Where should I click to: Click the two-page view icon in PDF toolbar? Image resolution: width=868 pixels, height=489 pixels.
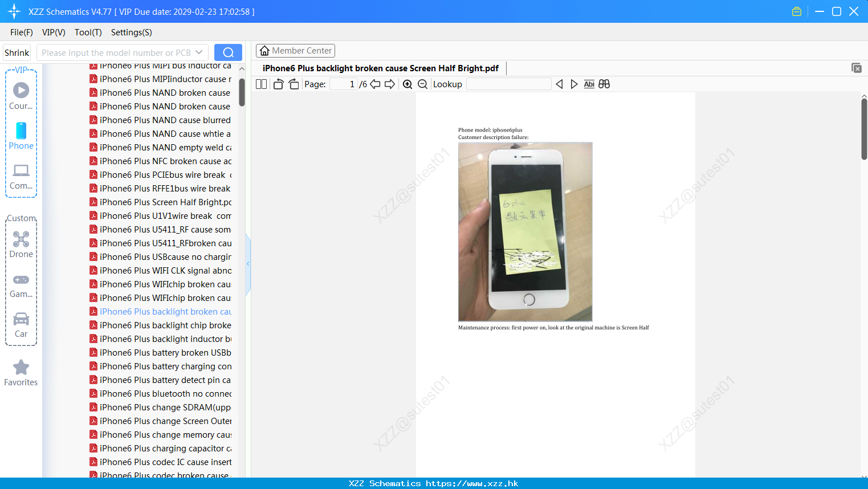point(261,84)
